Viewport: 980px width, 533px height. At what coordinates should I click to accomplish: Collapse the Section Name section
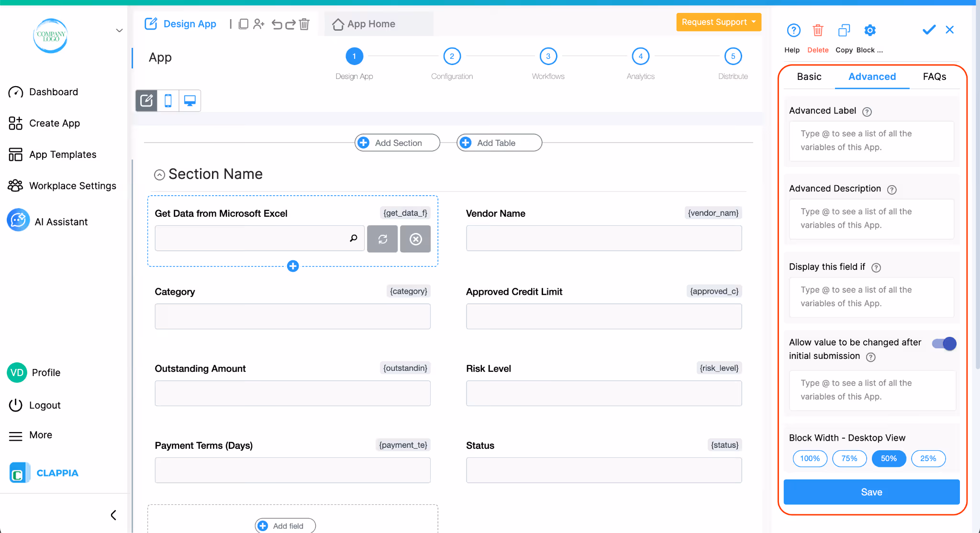159,175
